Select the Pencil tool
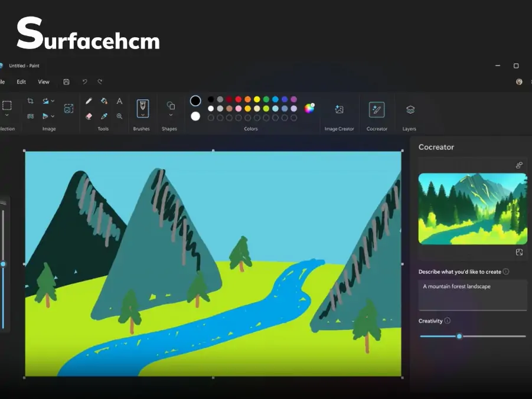The width and height of the screenshot is (532, 399). tap(89, 101)
